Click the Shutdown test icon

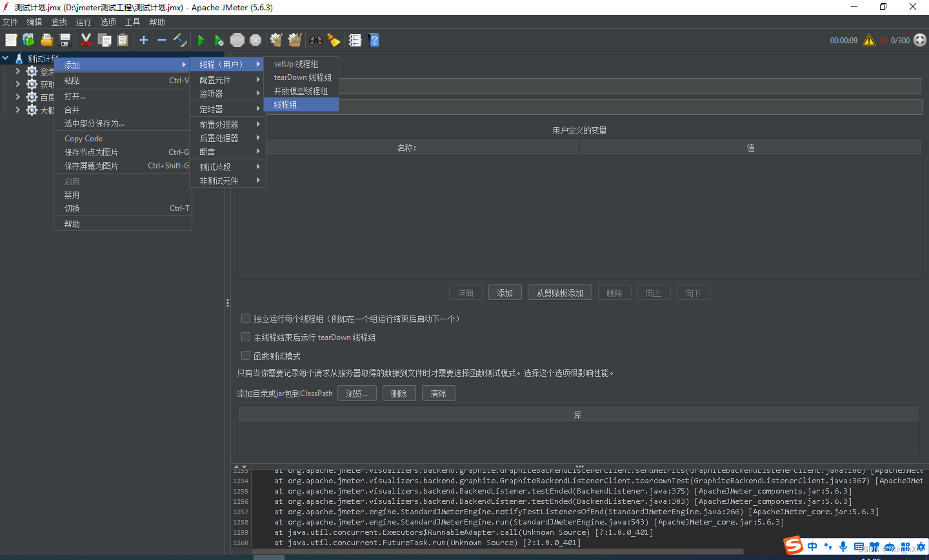255,40
